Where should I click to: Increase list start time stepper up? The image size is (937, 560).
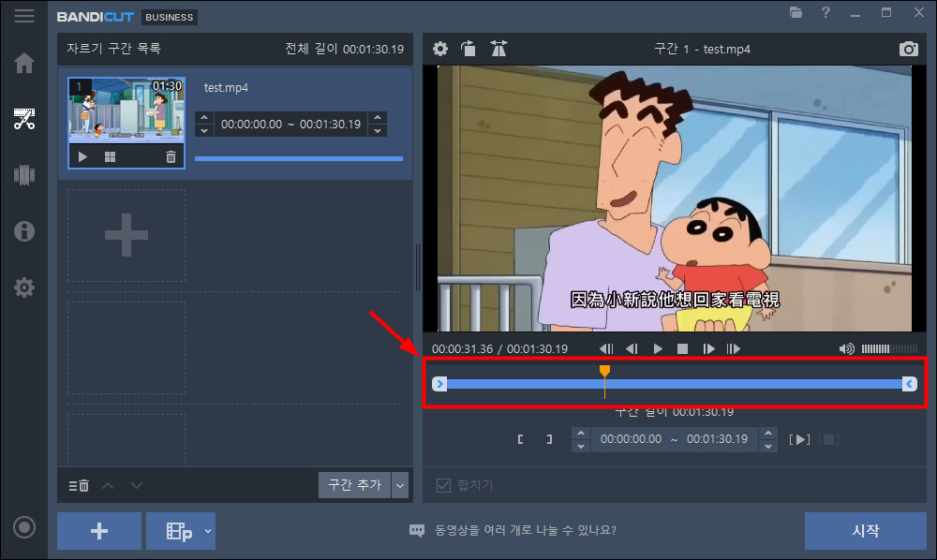click(204, 118)
